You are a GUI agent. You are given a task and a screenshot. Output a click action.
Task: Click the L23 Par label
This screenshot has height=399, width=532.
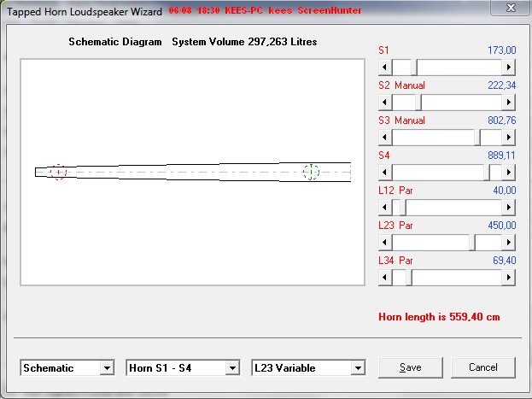click(395, 226)
